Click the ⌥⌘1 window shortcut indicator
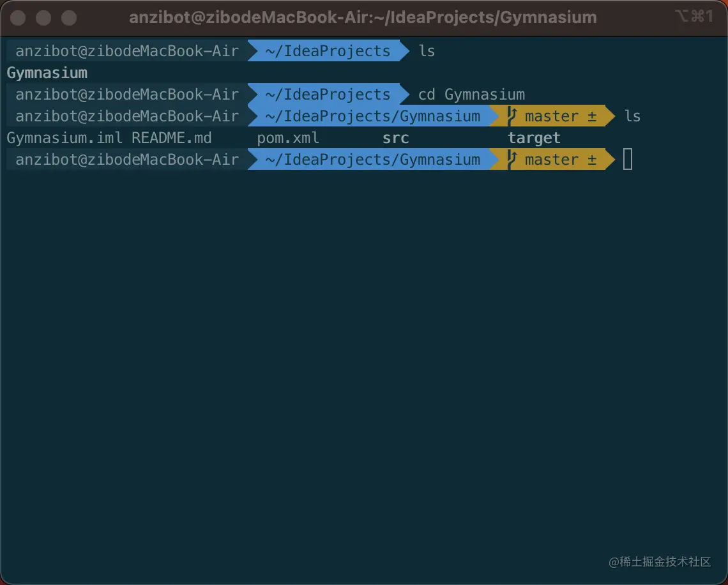This screenshot has height=585, width=728. [x=694, y=17]
